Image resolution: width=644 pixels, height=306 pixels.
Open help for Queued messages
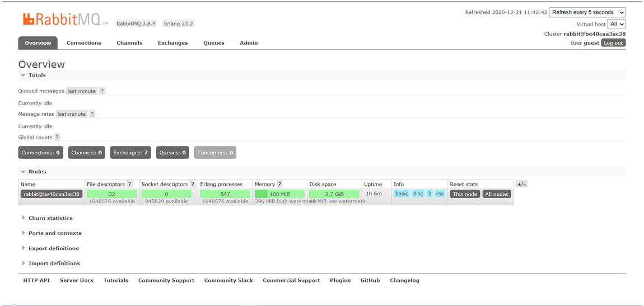click(102, 91)
